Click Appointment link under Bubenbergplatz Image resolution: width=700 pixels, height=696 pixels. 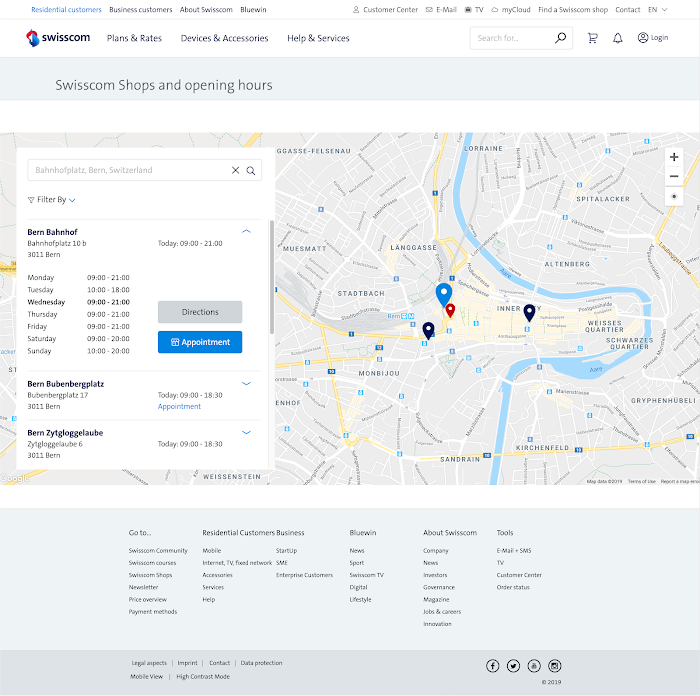pyautogui.click(x=179, y=406)
